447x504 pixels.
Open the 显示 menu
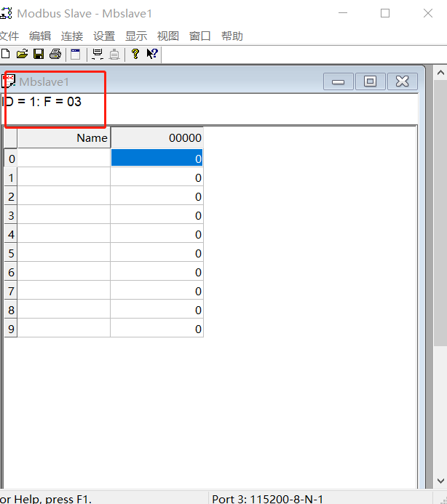click(x=136, y=36)
